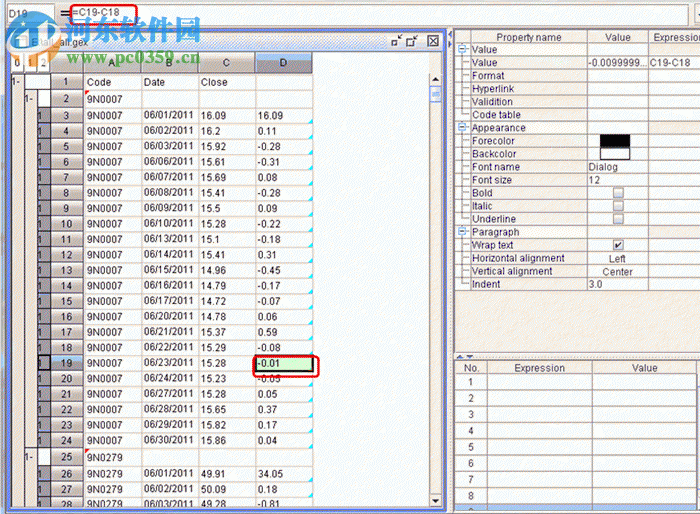Collapse the Appearance property group
Image resolution: width=700 pixels, height=514 pixels.
pyautogui.click(x=463, y=128)
